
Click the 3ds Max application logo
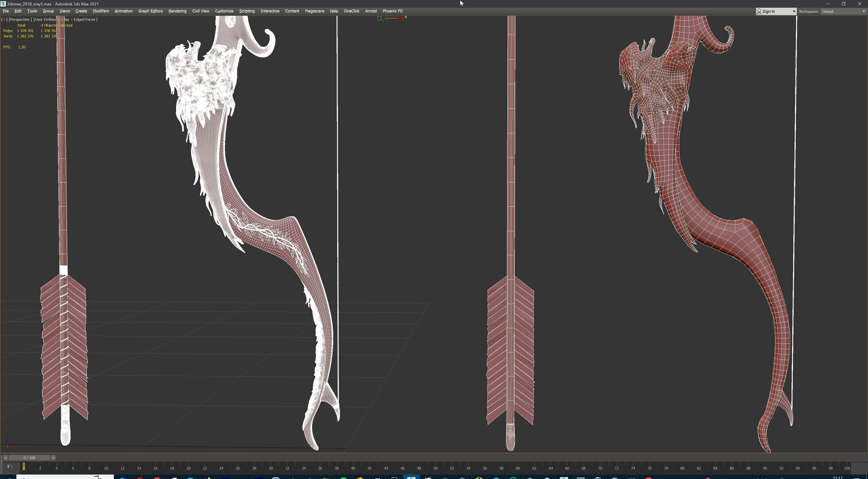point(3,4)
